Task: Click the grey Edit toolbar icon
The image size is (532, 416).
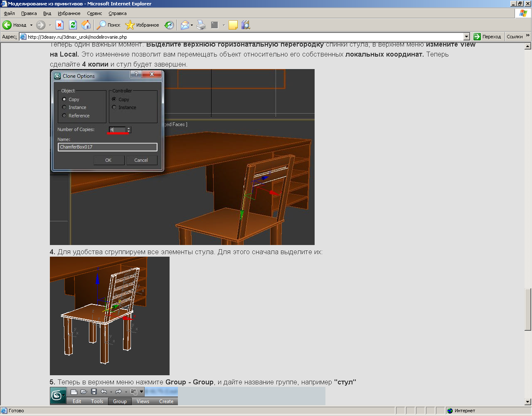Action: 214,25
